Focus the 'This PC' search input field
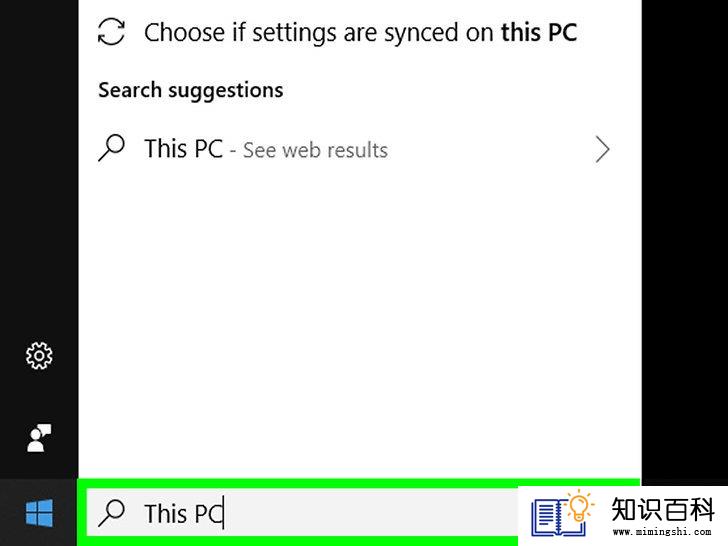Image resolution: width=728 pixels, height=546 pixels. coord(302,513)
